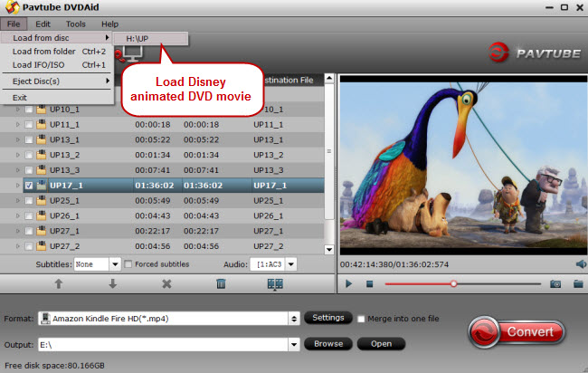Viewport: 588px width, 373px height.
Task: Open the File menu
Action: click(14, 24)
